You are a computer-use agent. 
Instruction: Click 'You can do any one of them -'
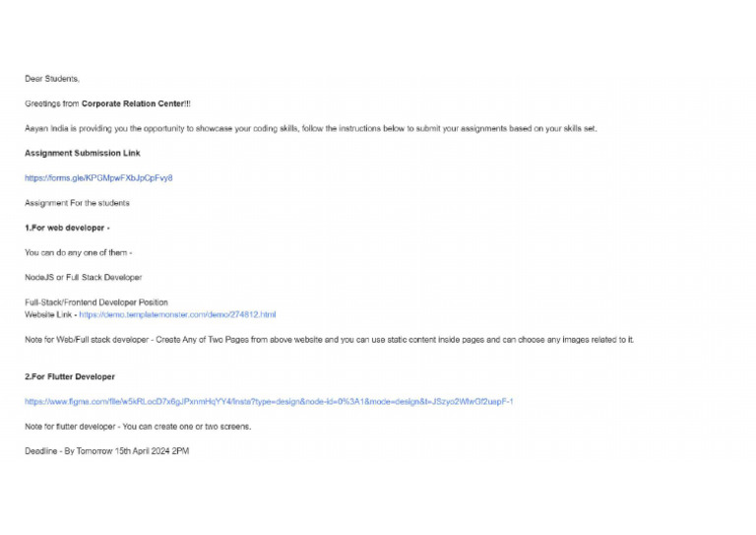(x=78, y=252)
